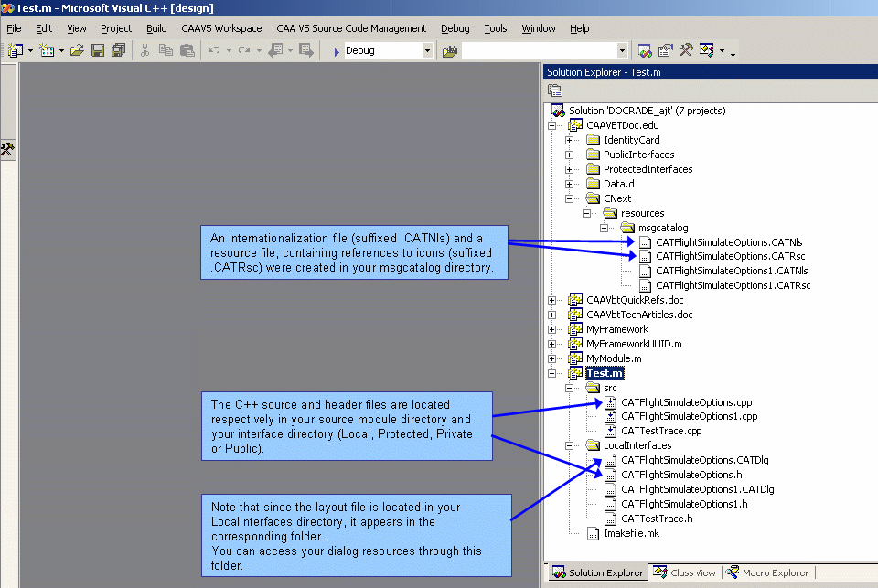The width and height of the screenshot is (878, 588).
Task: Click inside the empty find text field
Action: tap(540, 50)
